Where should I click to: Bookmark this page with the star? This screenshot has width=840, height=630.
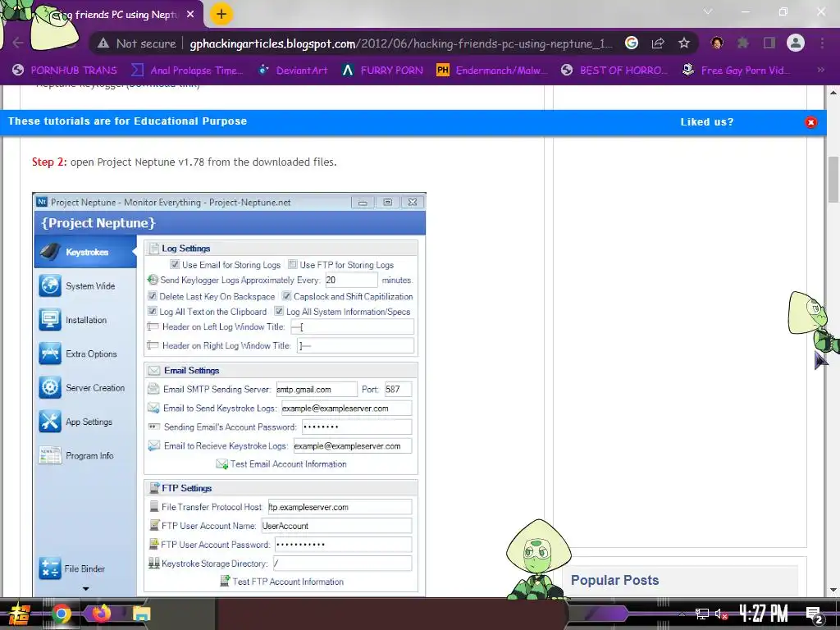point(683,43)
